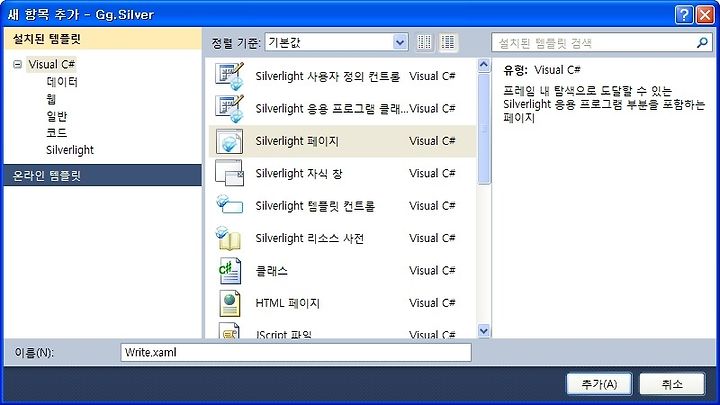Open the 온라인 템플릿 section
This screenshot has width=720, height=405.
pos(103,175)
